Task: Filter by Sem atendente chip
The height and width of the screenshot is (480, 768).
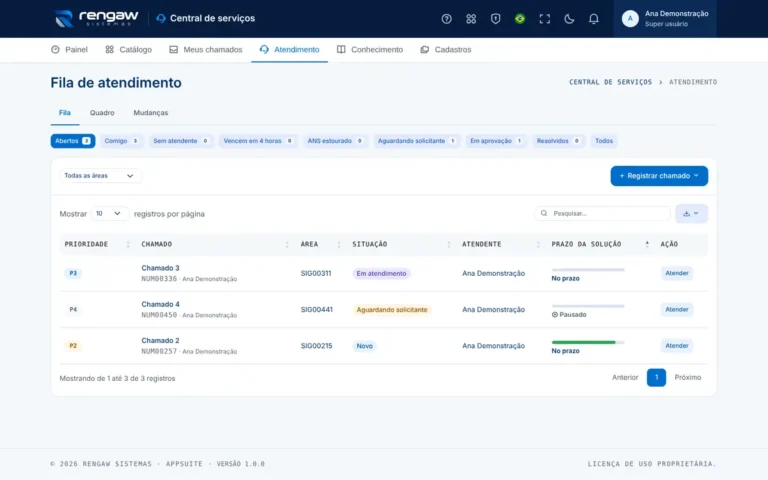Action: click(181, 141)
